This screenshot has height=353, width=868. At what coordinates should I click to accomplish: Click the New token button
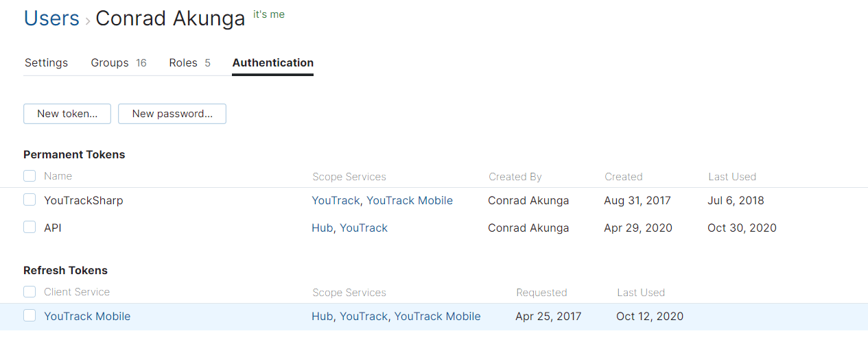coord(67,114)
